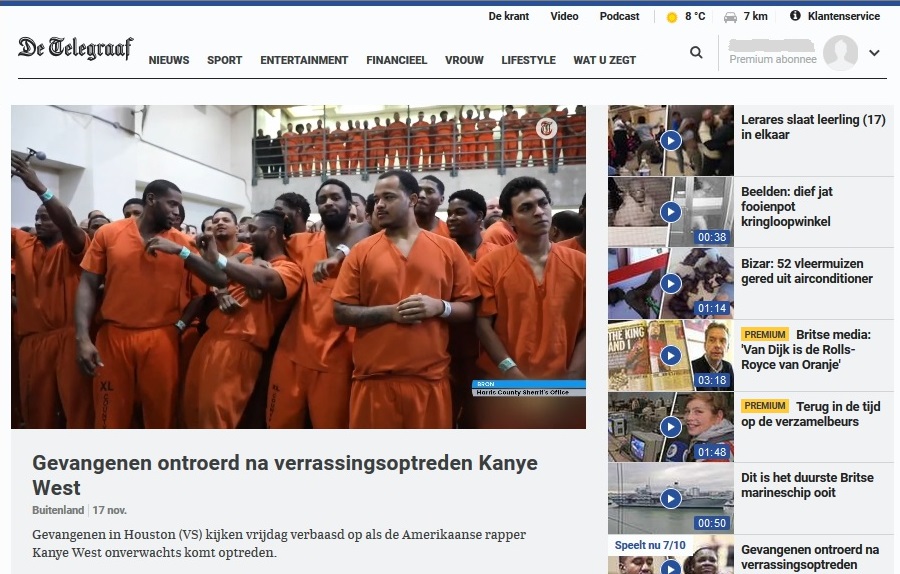Expand the account dropdown chevron
This screenshot has width=900, height=574.
point(874,53)
